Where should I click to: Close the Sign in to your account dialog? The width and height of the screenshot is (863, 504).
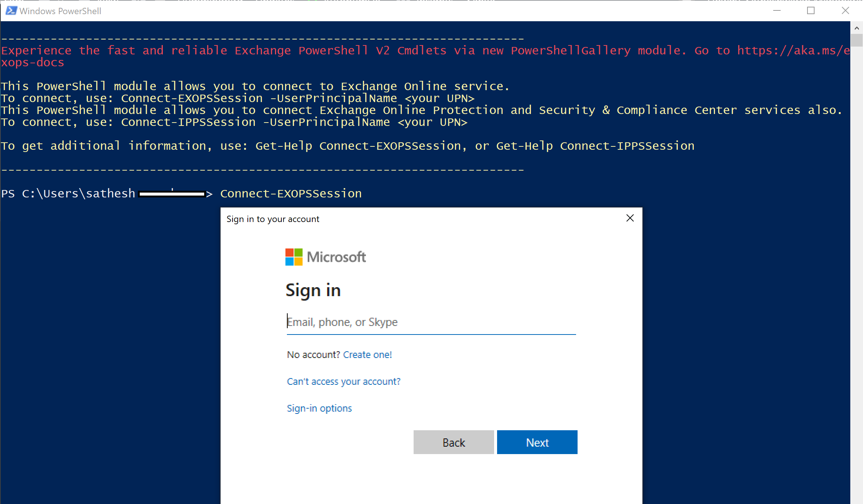coord(630,218)
